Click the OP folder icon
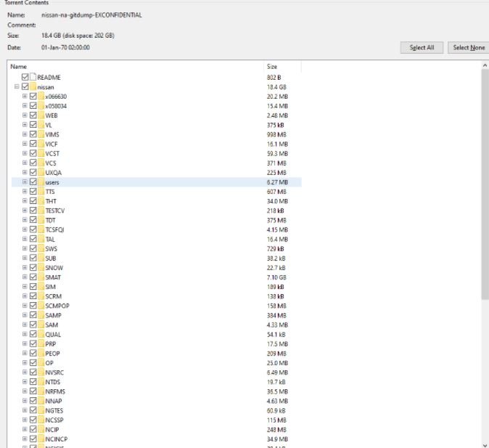The width and height of the screenshot is (489, 448). click(x=41, y=363)
